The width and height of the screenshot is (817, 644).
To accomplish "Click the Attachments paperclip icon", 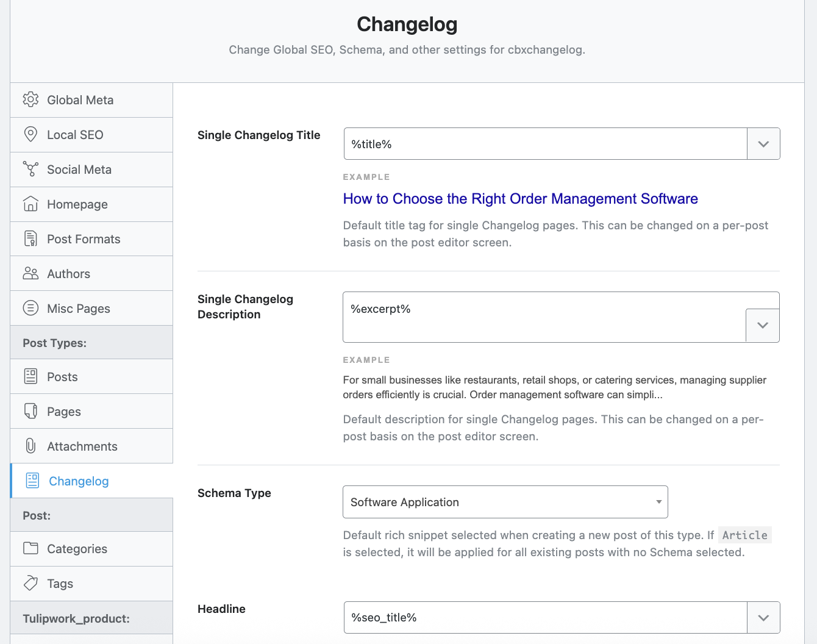I will [30, 446].
